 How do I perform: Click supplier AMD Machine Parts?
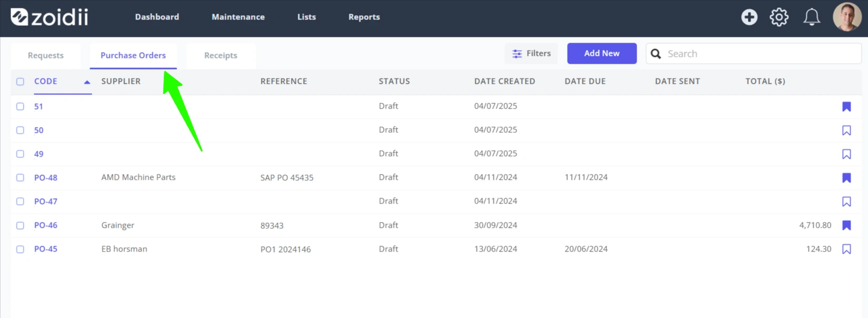click(138, 177)
